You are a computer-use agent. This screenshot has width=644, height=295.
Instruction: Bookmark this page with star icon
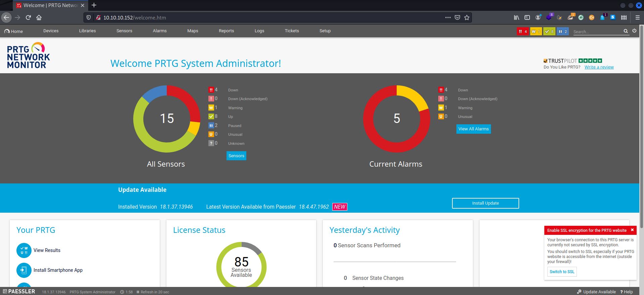click(x=466, y=17)
